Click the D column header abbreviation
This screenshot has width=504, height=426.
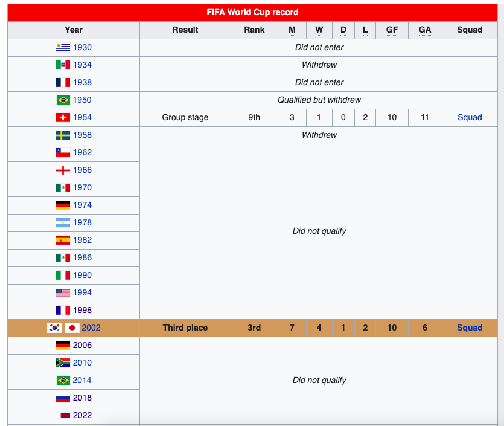pyautogui.click(x=343, y=30)
